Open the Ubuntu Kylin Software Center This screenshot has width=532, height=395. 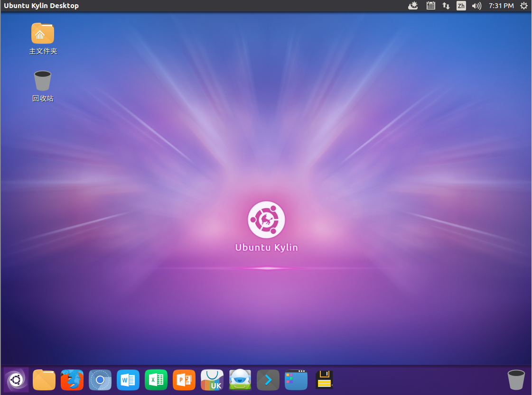pyautogui.click(x=212, y=380)
